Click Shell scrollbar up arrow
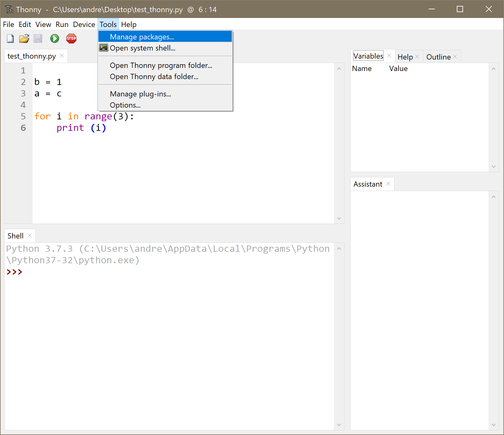 coord(339,248)
